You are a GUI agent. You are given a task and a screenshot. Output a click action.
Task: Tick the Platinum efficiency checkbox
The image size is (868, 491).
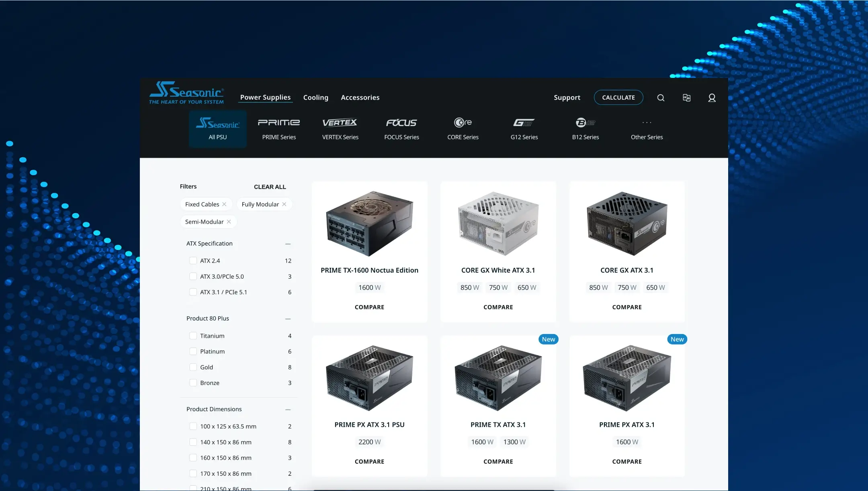click(x=193, y=351)
